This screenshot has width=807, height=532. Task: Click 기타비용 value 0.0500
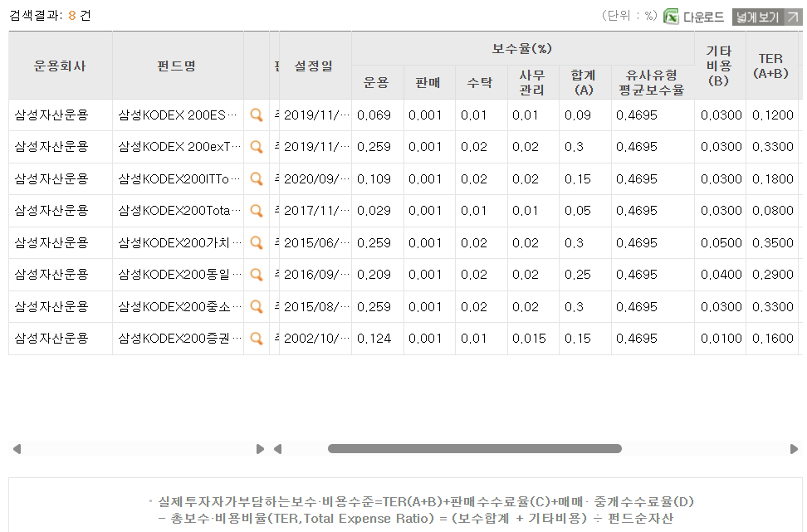[721, 243]
